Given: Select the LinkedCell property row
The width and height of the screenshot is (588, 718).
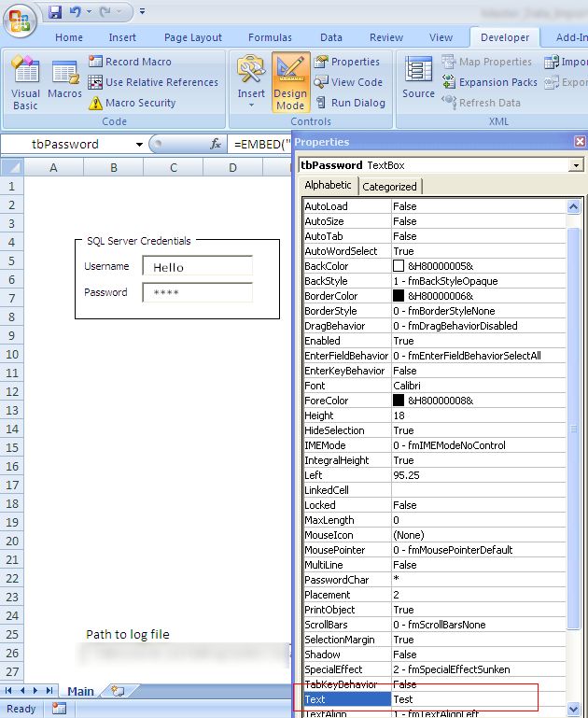Looking at the screenshot, I should 435,490.
